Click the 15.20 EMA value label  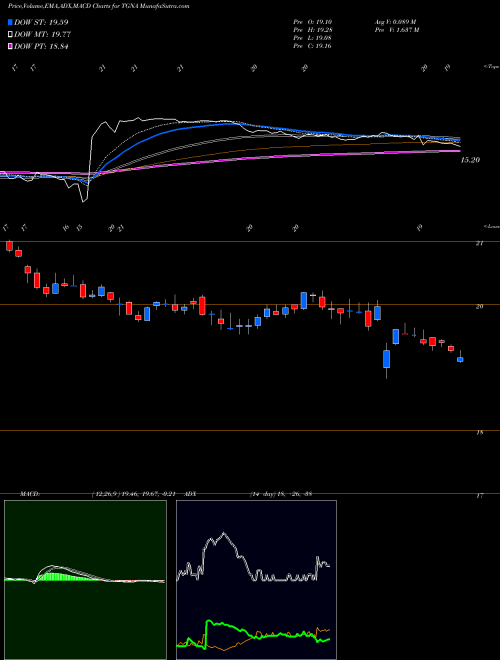(x=471, y=160)
